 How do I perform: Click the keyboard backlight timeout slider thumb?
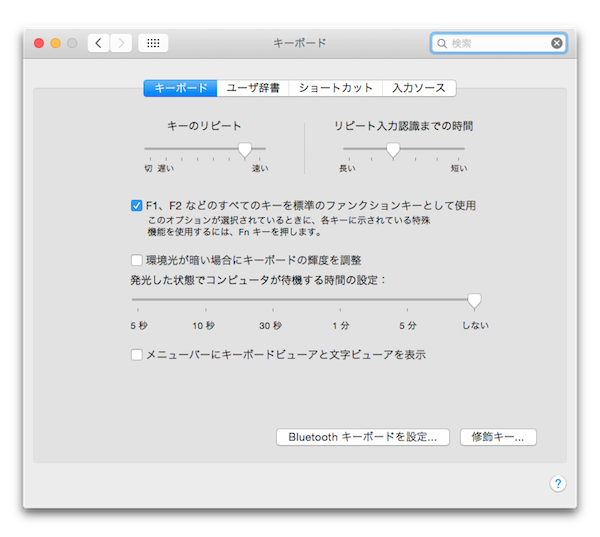pyautogui.click(x=474, y=301)
